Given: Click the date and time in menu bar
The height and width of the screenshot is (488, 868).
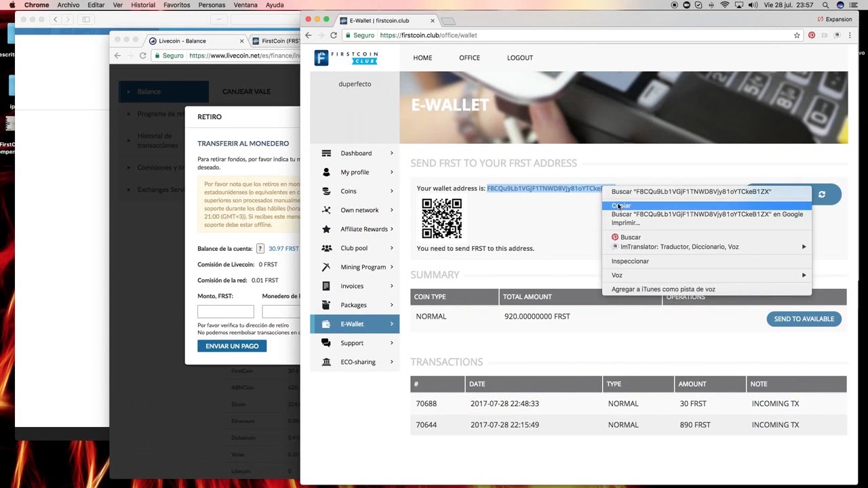Looking at the screenshot, I should (789, 5).
